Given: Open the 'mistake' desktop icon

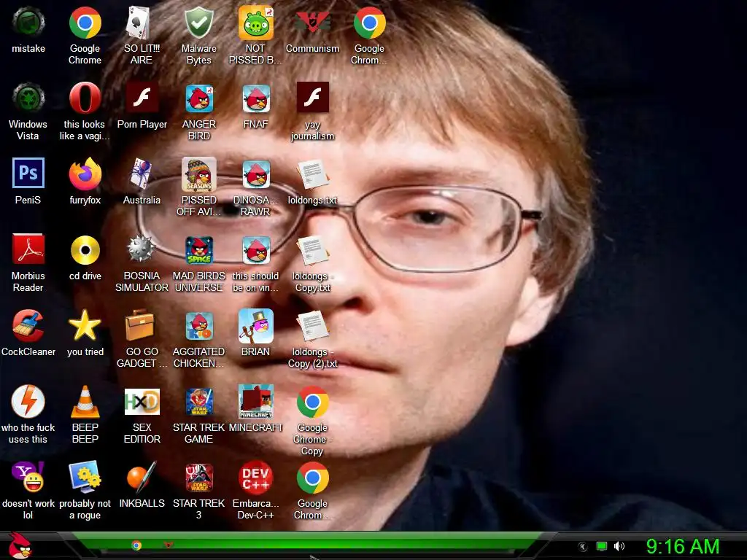Looking at the screenshot, I should pyautogui.click(x=28, y=23).
